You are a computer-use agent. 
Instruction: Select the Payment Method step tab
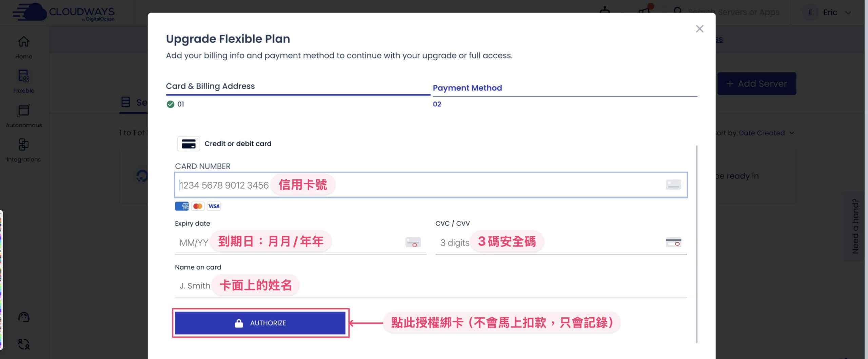tap(467, 88)
